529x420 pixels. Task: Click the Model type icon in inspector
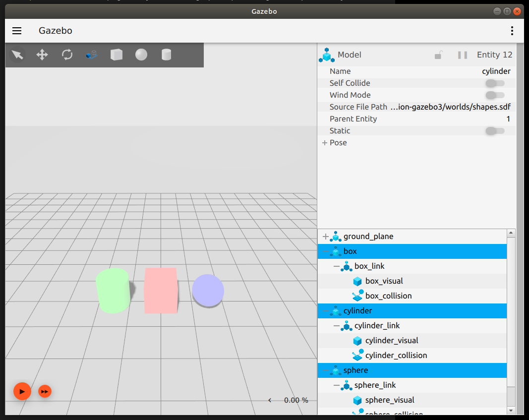click(x=327, y=55)
